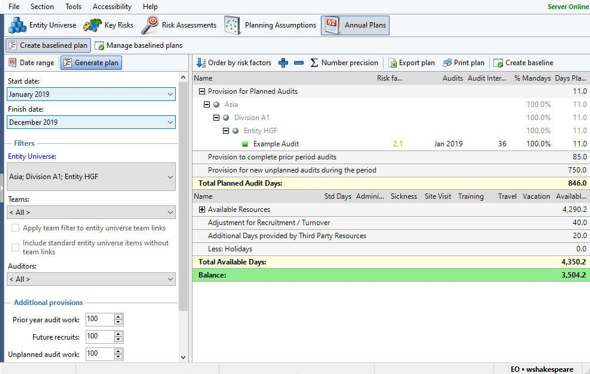This screenshot has height=374, width=590.
Task: Click the Generate plan icon
Action: click(x=67, y=63)
